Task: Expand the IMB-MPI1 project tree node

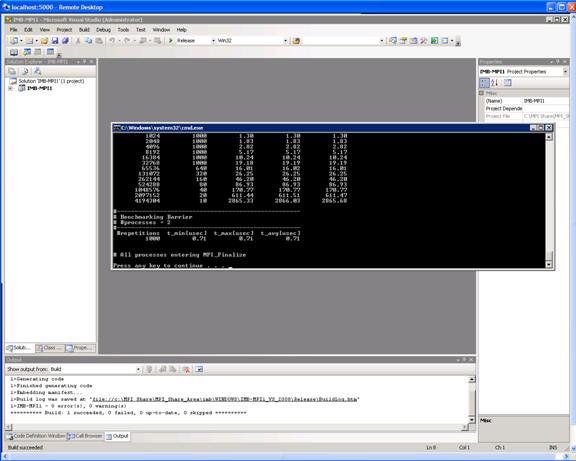Action: click(x=11, y=88)
